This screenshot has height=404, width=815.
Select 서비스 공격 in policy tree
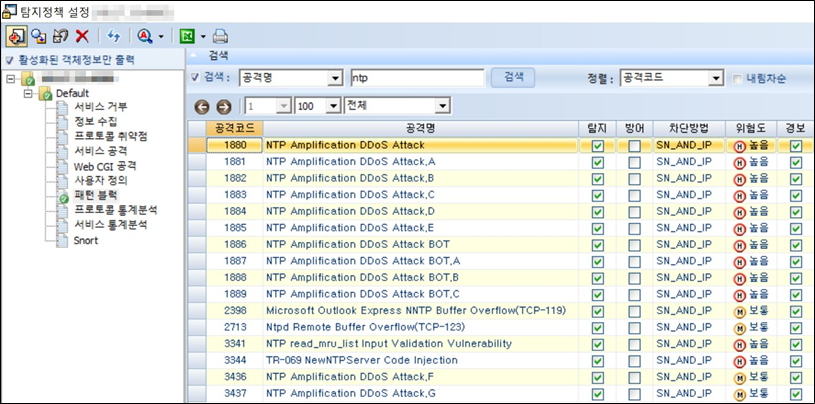(101, 152)
